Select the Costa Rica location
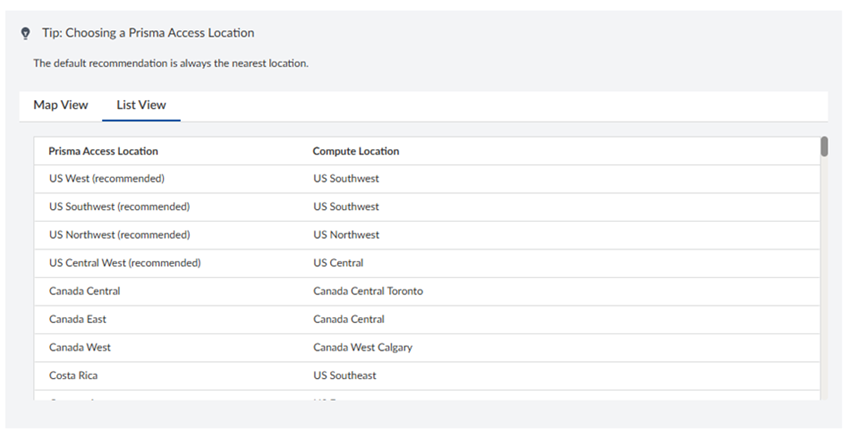 pos(73,375)
